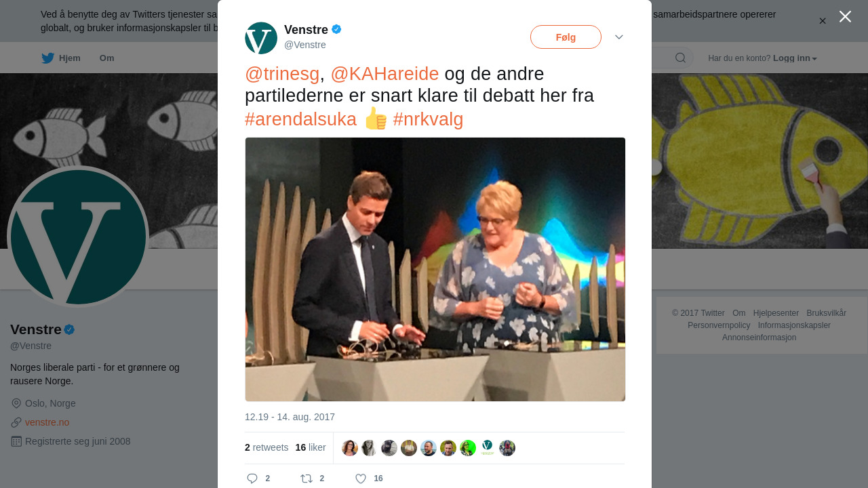Open the venstre.no website link

(x=47, y=422)
